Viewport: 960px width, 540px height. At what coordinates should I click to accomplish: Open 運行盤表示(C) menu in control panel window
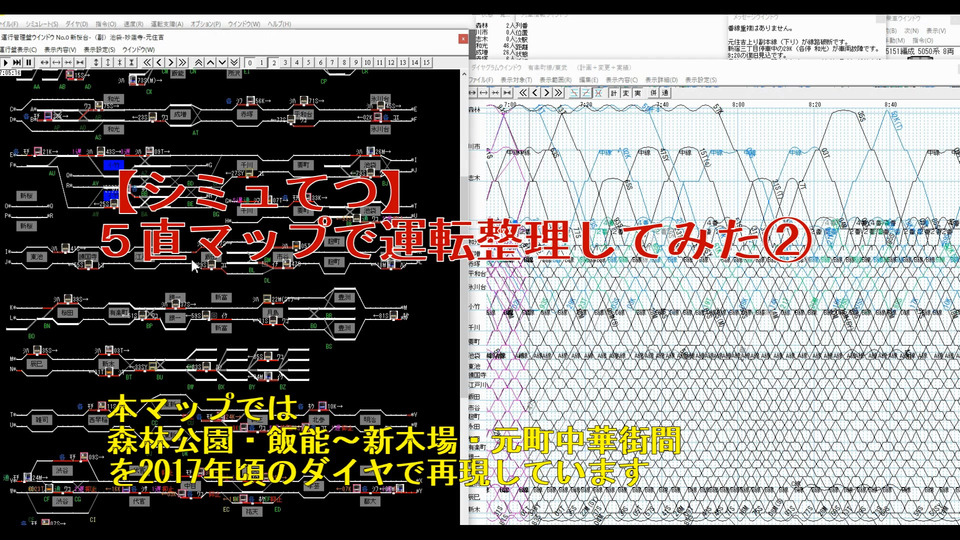coord(18,50)
